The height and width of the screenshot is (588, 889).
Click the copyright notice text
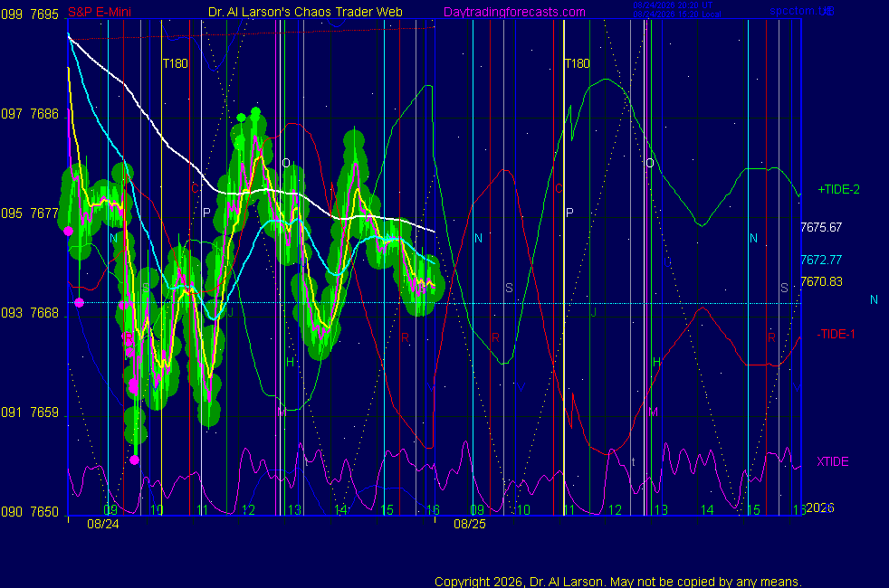pyautogui.click(x=618, y=582)
